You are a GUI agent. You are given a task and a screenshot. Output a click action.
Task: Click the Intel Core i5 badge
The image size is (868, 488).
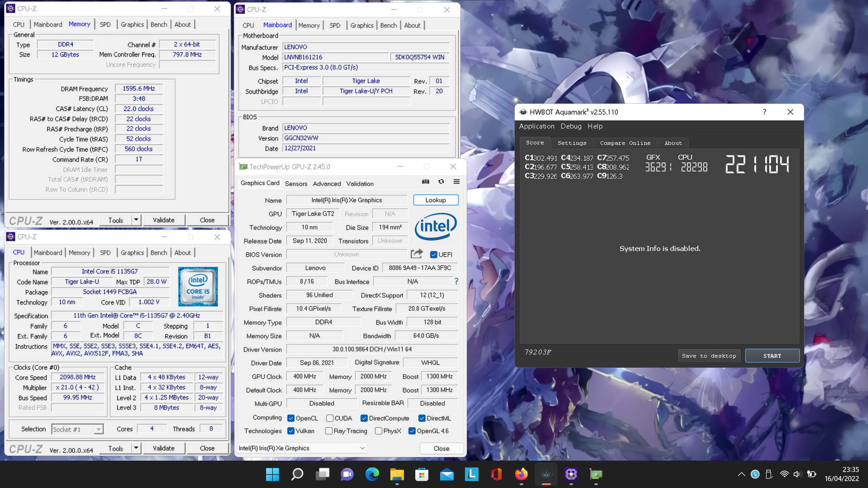click(x=198, y=286)
